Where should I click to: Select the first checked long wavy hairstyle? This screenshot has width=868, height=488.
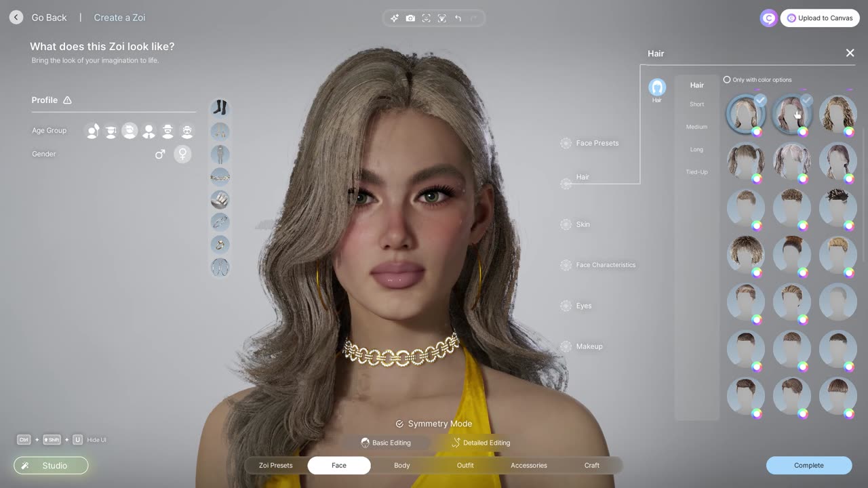(746, 113)
